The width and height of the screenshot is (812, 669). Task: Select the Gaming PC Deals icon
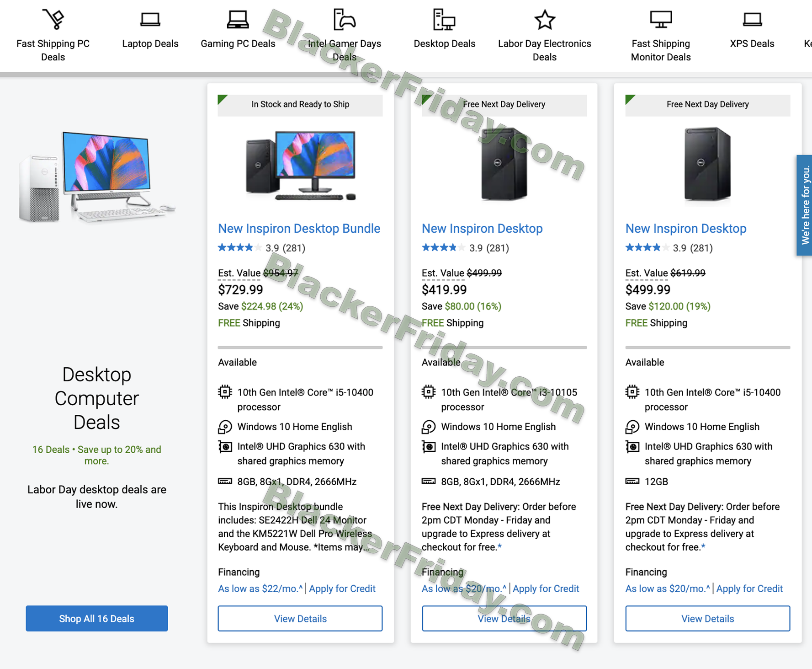coord(238,20)
